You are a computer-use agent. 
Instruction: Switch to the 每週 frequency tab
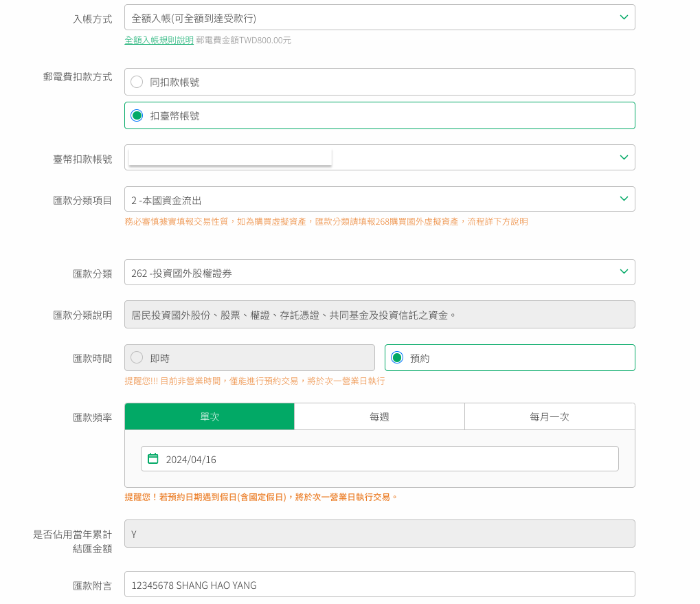379,416
